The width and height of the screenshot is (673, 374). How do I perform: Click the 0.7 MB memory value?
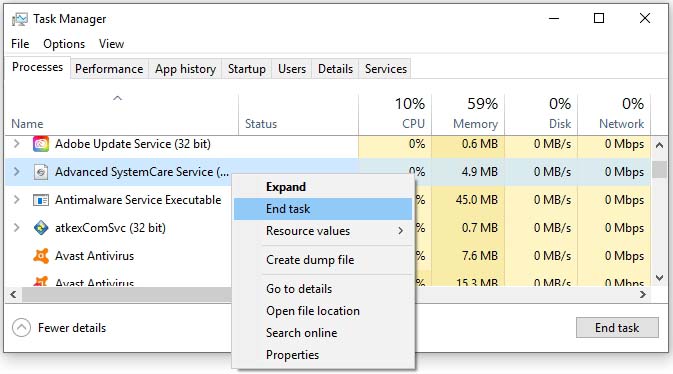point(480,228)
